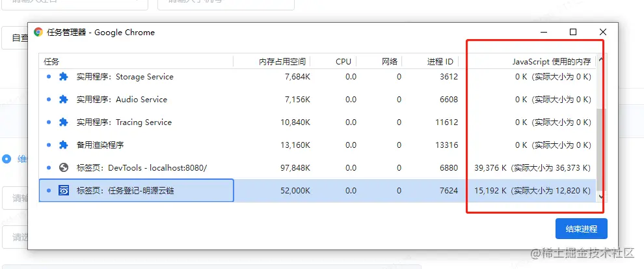This screenshot has width=644, height=269.
Task: Sort by the 进程 ID column header
Action: click(430, 62)
